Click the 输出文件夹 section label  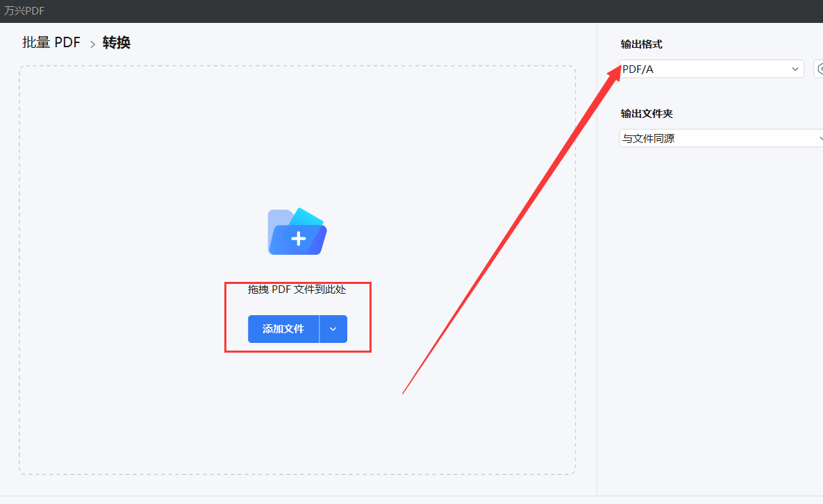pyautogui.click(x=646, y=113)
